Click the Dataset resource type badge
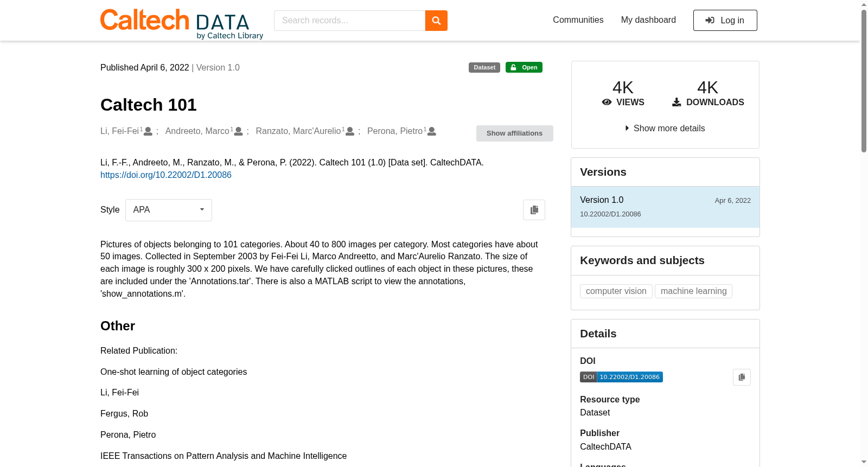 pos(484,67)
